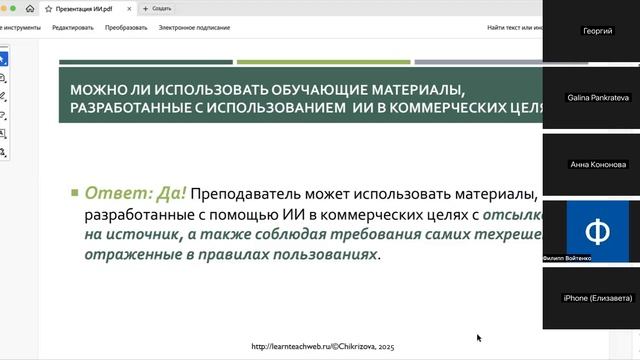Open the Acrobat home view icon
Screen dimensions: 640x360
(x=30, y=9)
